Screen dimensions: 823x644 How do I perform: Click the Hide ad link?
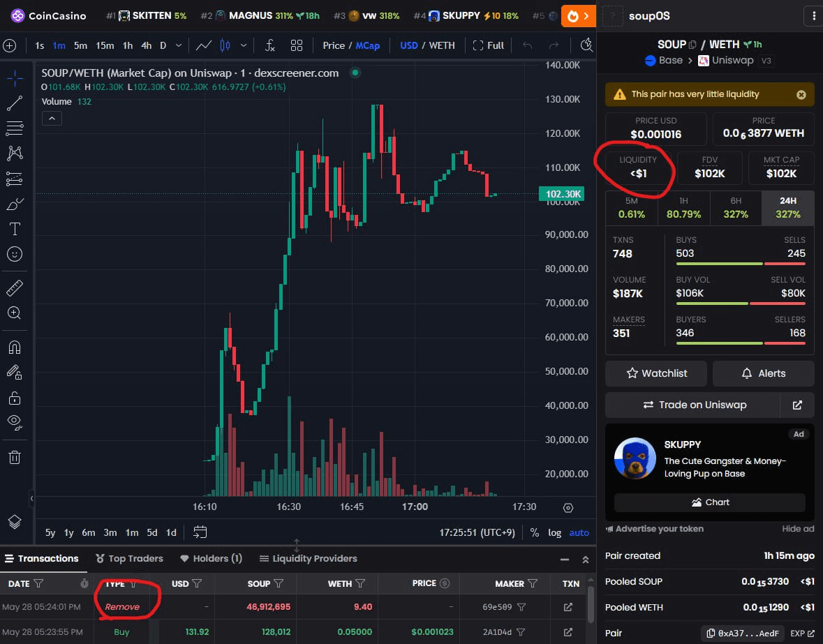(798, 529)
